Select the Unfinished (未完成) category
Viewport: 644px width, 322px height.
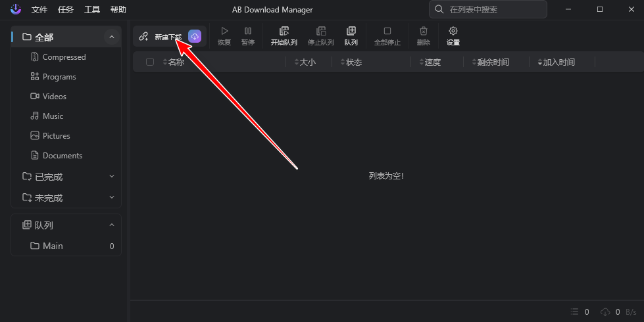tap(66, 197)
